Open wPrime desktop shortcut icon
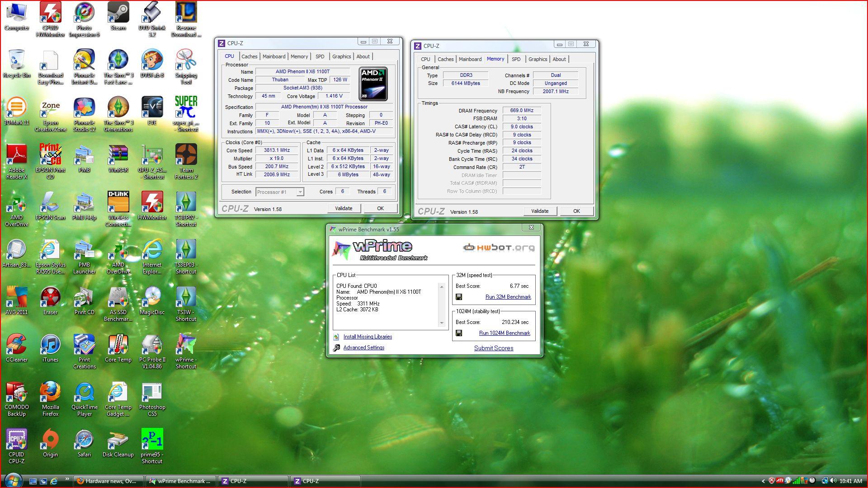Viewport: 868px width, 488px height. [186, 351]
